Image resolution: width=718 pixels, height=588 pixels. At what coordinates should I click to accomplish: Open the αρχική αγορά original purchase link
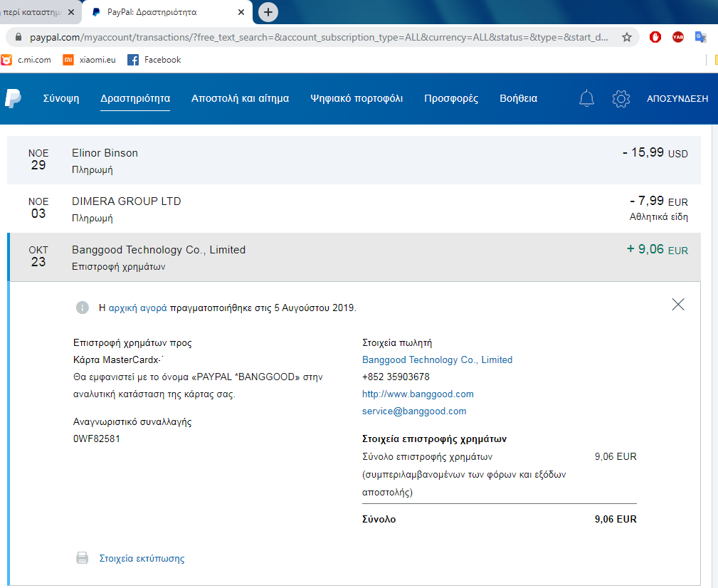(x=137, y=308)
